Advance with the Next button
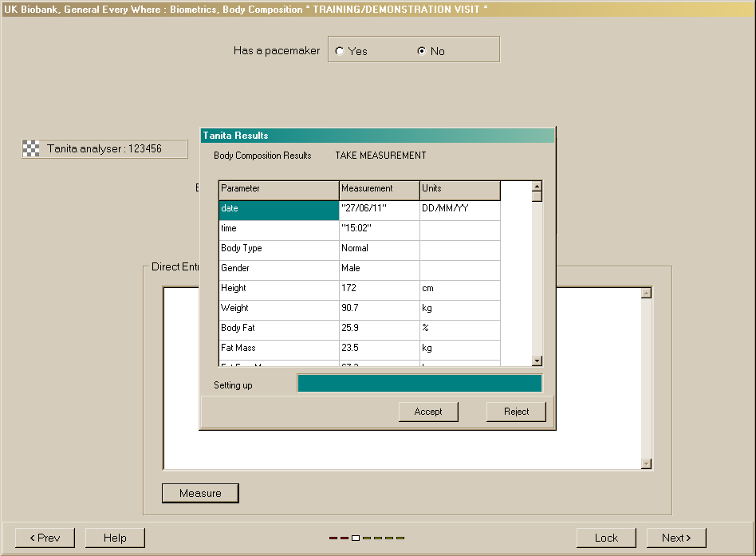The height and width of the screenshot is (556, 756). [x=676, y=538]
